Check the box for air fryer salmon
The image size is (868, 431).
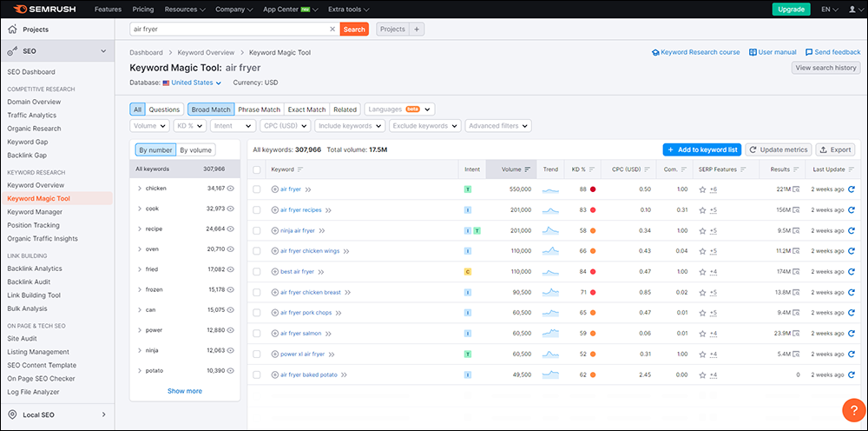coord(257,334)
